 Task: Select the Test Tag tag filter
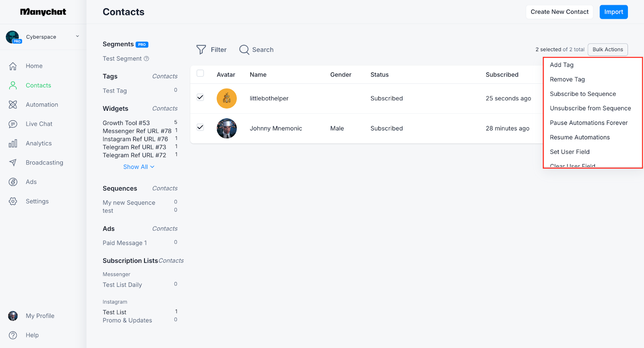pos(115,91)
